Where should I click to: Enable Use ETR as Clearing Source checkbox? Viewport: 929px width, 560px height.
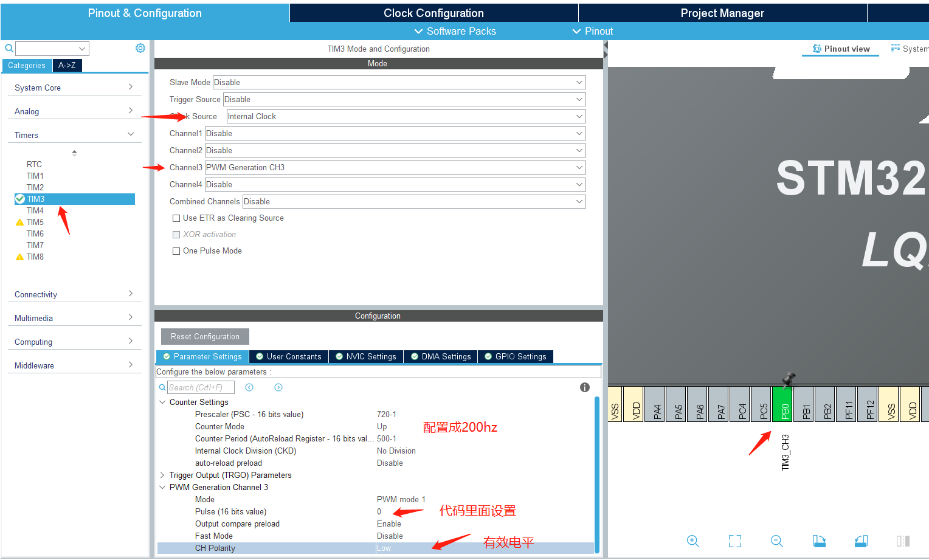click(176, 218)
